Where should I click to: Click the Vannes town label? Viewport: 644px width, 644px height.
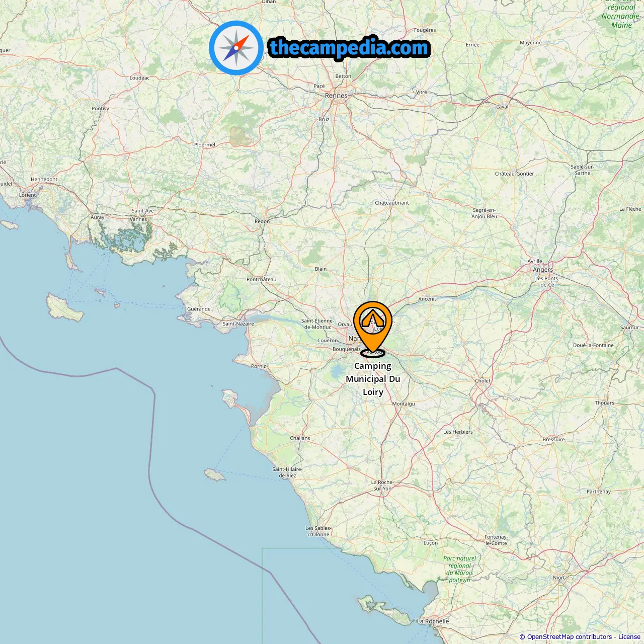[x=138, y=219]
